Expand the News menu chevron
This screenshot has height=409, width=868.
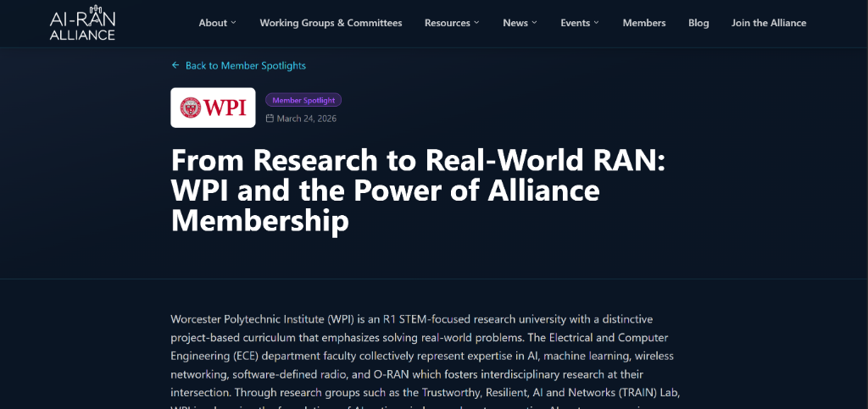(534, 23)
